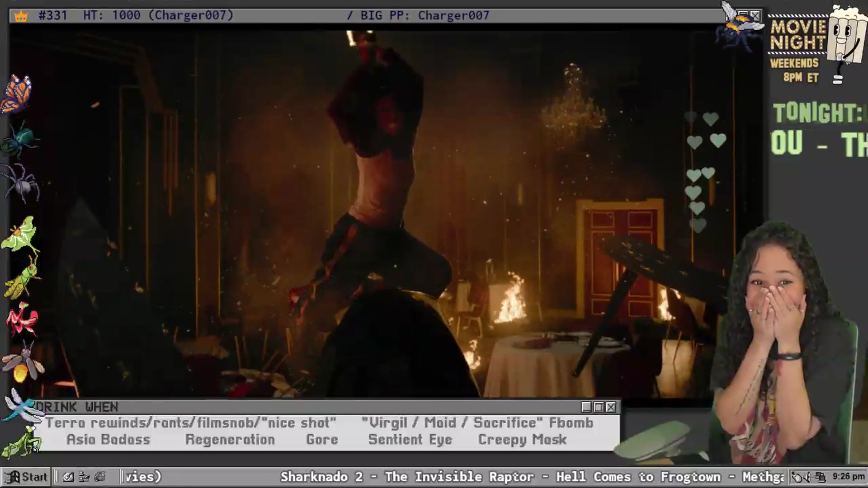Click the first quick launch desktop icon

click(x=68, y=477)
